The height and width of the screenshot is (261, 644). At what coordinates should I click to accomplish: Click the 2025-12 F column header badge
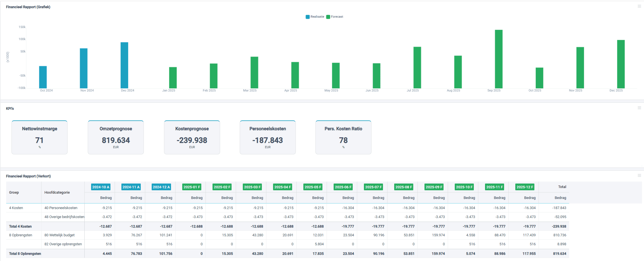pos(525,187)
